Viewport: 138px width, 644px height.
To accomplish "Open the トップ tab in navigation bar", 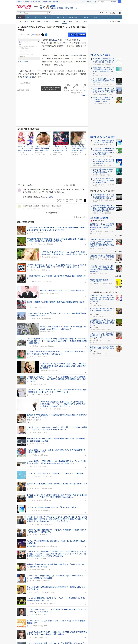I will (20, 17).
